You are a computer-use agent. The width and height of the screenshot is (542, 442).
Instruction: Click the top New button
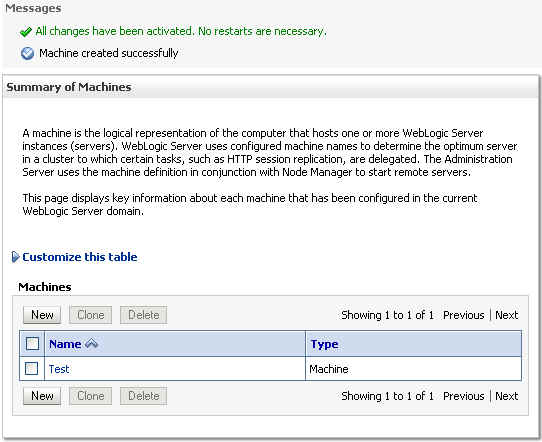42,315
